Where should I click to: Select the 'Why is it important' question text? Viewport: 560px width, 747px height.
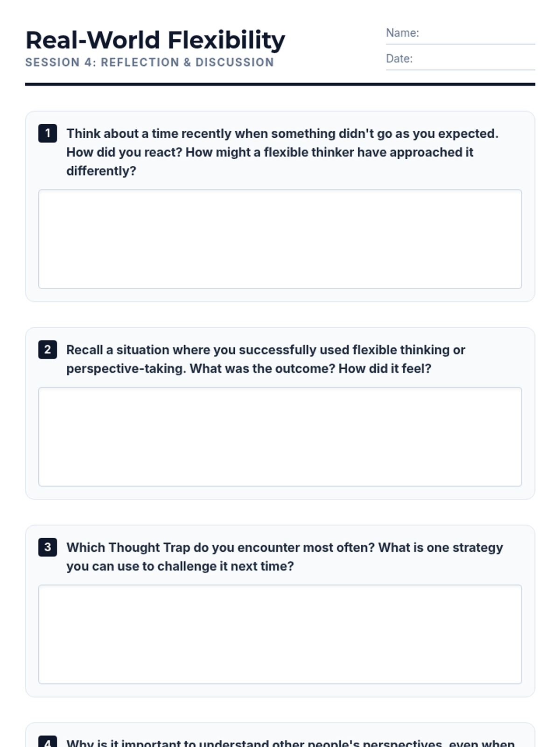click(x=290, y=742)
